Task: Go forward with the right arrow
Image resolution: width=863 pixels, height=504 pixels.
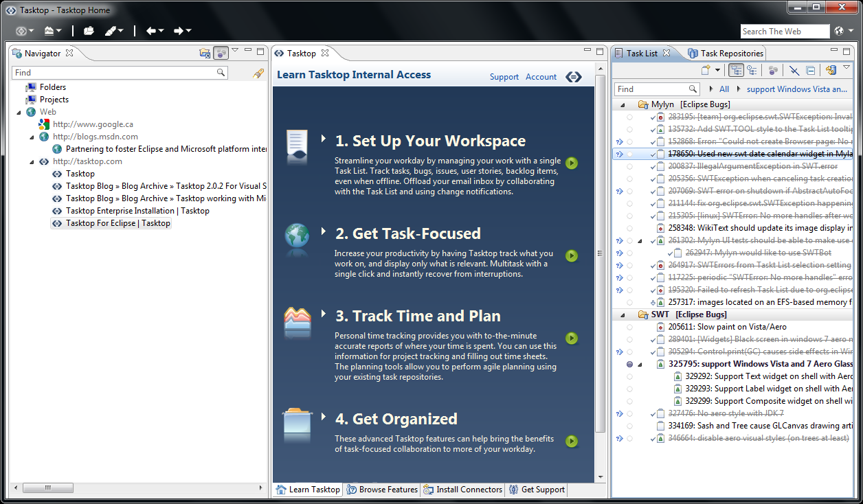Action: (x=179, y=31)
